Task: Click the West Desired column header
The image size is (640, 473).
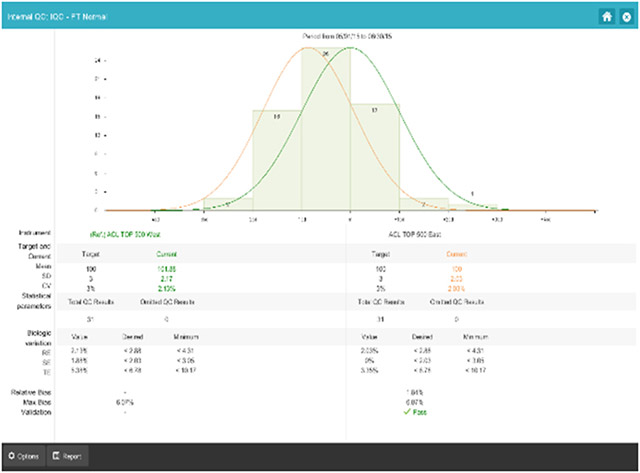Action: tap(133, 337)
